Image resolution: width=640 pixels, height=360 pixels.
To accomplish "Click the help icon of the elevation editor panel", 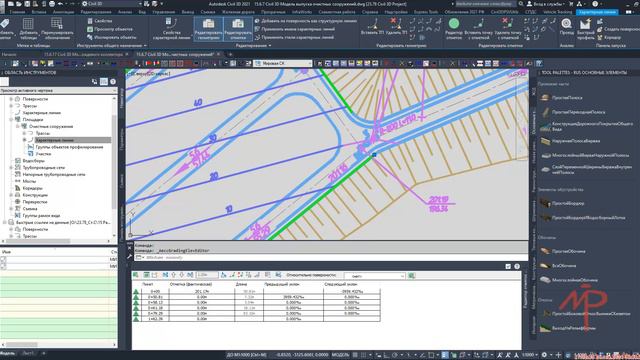I will click(517, 266).
